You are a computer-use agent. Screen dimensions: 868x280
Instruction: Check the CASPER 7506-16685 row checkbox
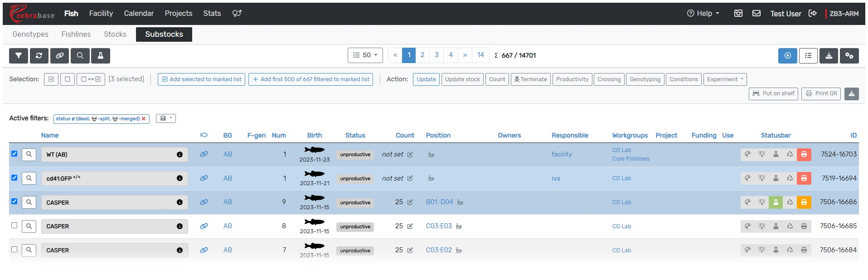click(x=15, y=226)
